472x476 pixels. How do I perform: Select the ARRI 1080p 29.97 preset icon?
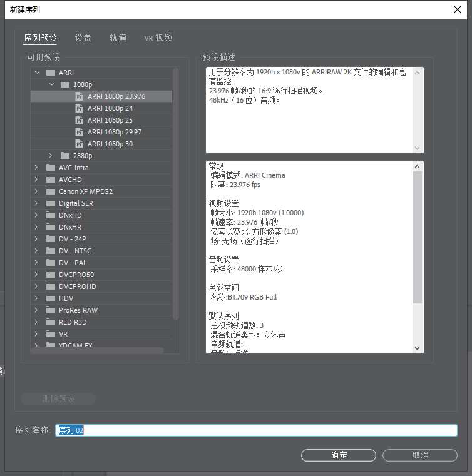[x=79, y=132]
